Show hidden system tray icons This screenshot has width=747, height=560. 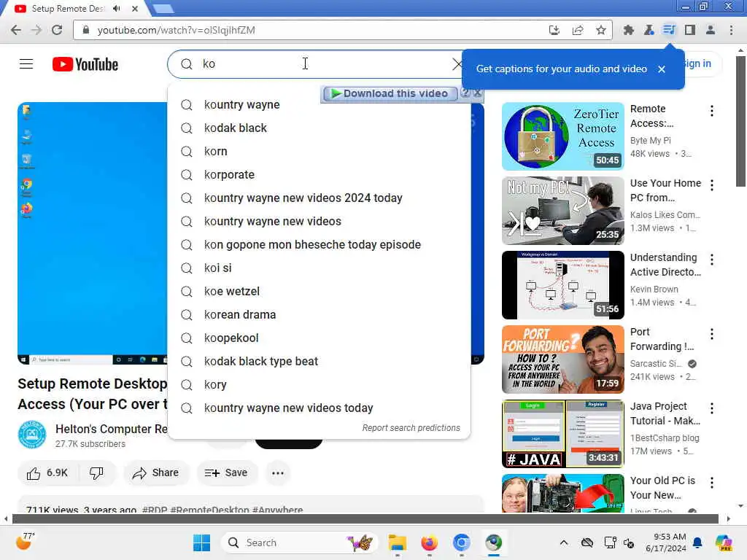(564, 542)
